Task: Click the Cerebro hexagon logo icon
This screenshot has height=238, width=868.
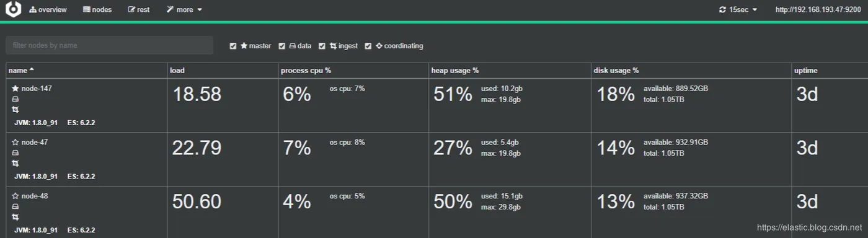Action: (x=13, y=9)
